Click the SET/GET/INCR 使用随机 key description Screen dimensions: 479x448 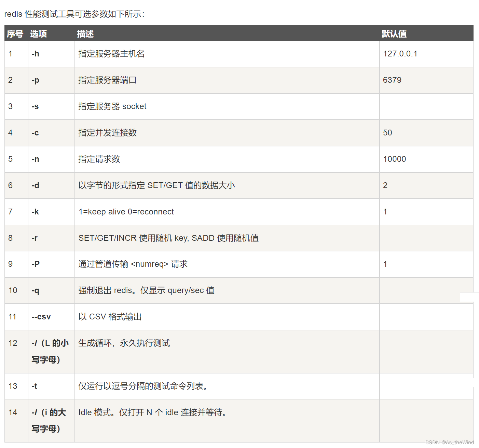(x=168, y=238)
